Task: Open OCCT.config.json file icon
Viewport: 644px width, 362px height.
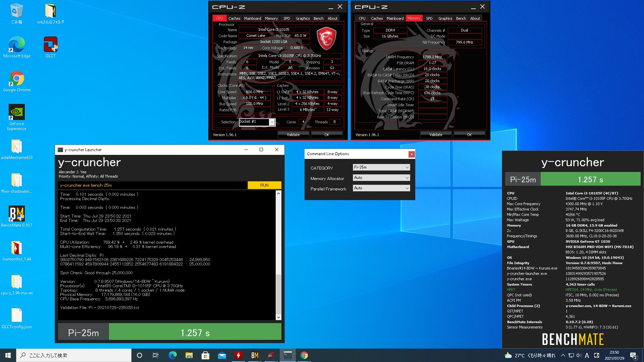Action: coord(16,318)
